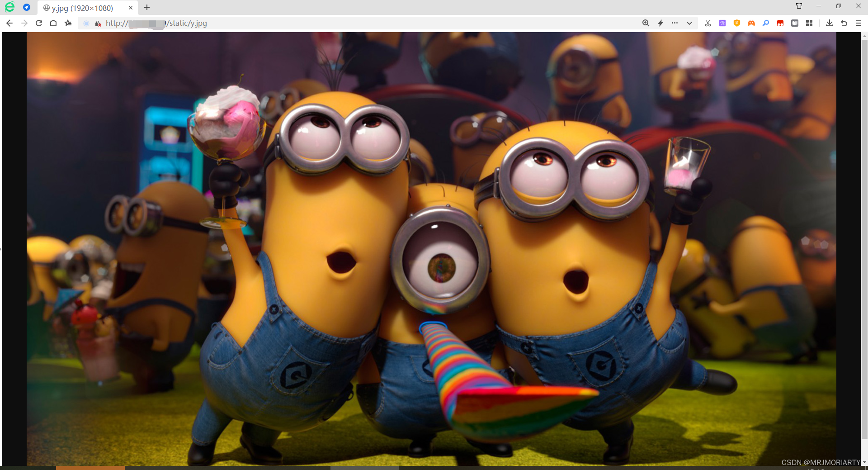Screen dimensions: 868x470
Task: Click the blue key password extension
Action: tap(766, 23)
